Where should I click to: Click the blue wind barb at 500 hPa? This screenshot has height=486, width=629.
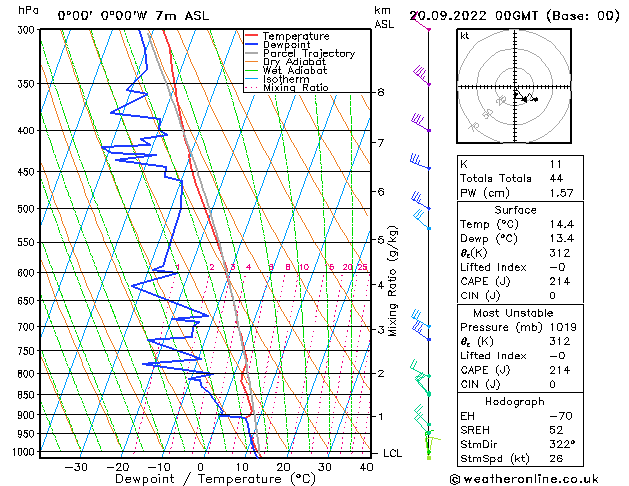(420, 201)
